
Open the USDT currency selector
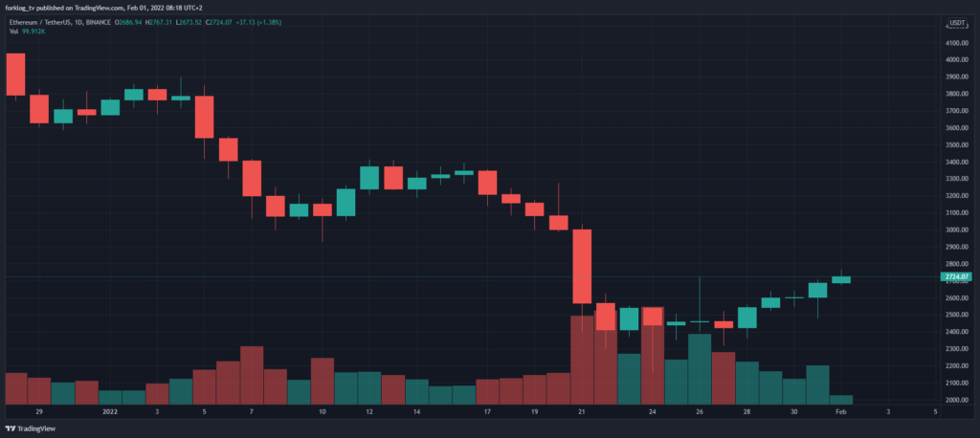pyautogui.click(x=954, y=22)
